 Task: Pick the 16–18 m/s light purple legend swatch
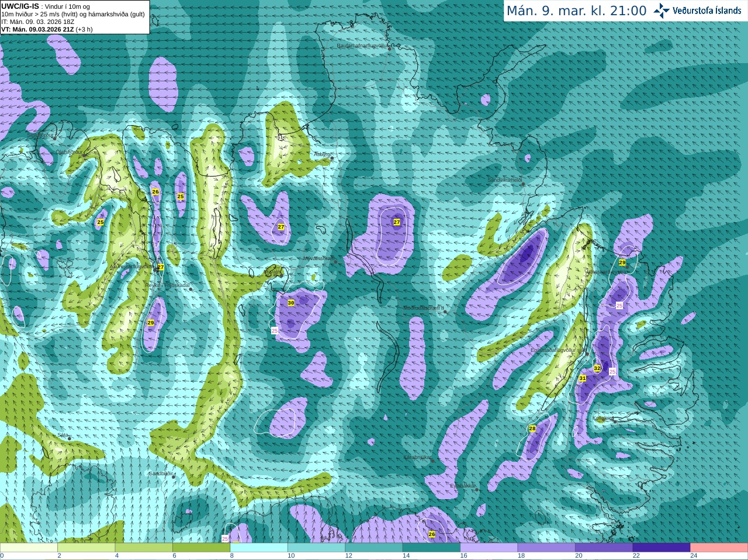coord(489,548)
